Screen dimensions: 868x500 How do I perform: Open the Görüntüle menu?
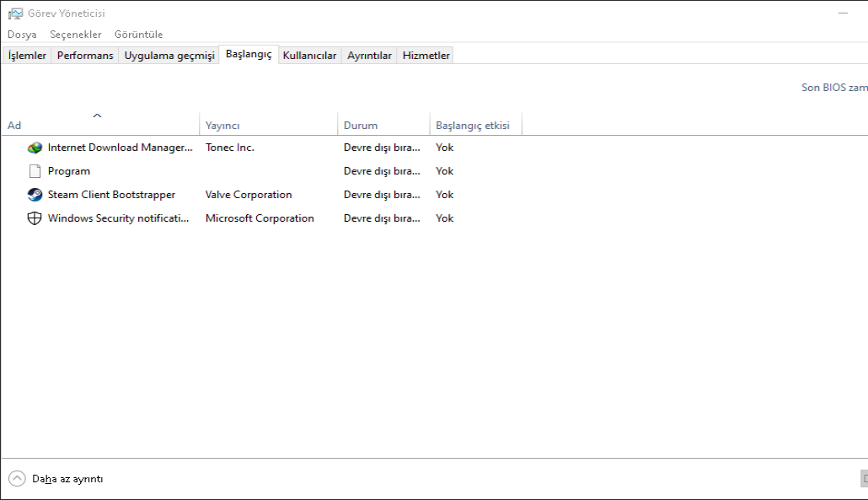[x=138, y=35]
